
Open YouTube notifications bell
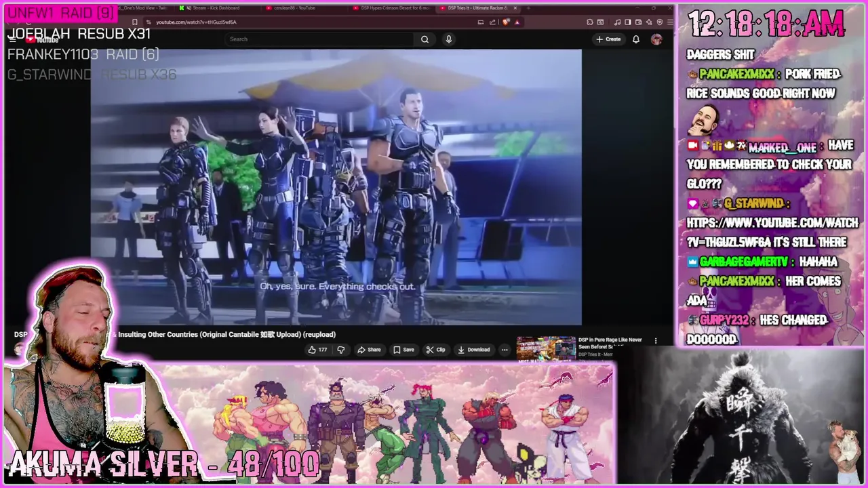635,39
